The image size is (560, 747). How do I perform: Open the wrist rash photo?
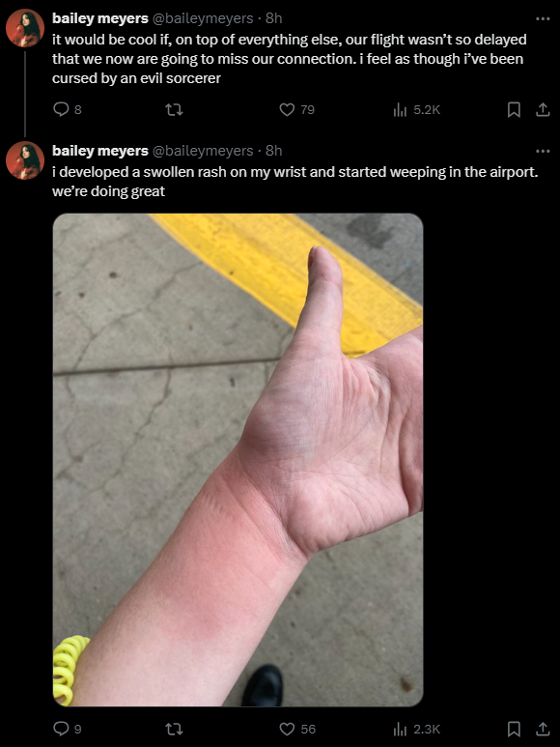tap(238, 460)
